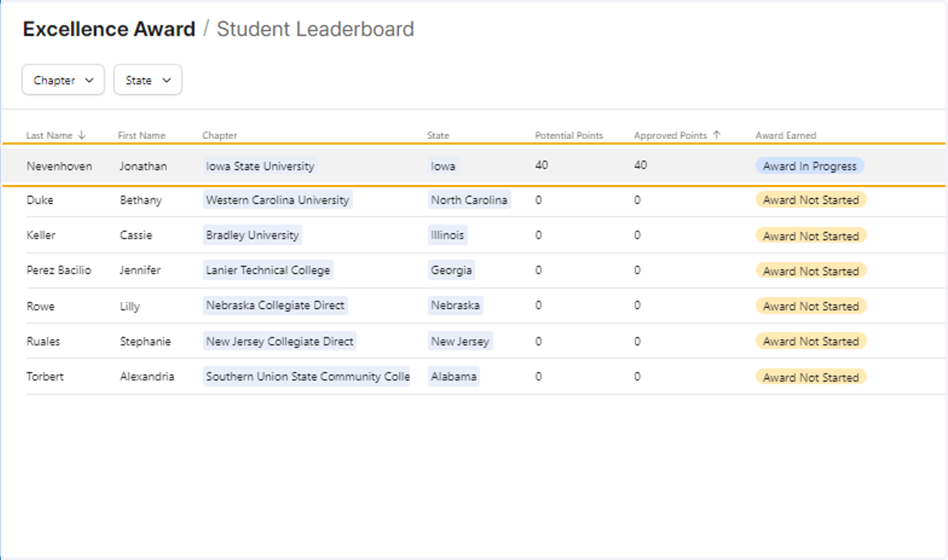Click the Excellence Award breadcrumb title
This screenshot has width=948, height=560.
coord(109,29)
